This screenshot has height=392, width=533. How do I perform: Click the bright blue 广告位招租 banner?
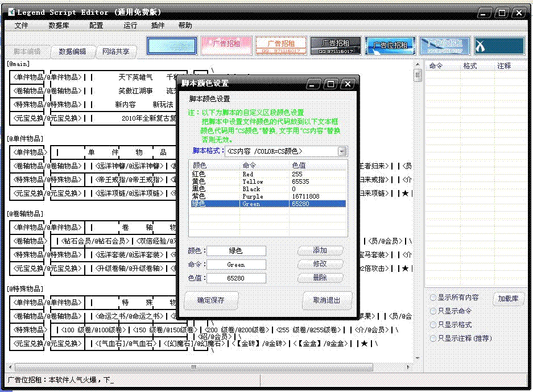[390, 46]
